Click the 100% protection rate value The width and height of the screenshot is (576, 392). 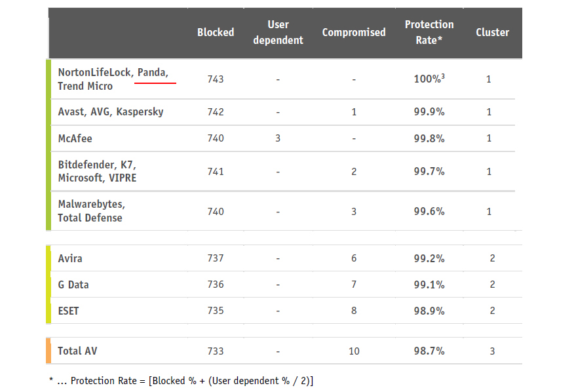click(429, 79)
